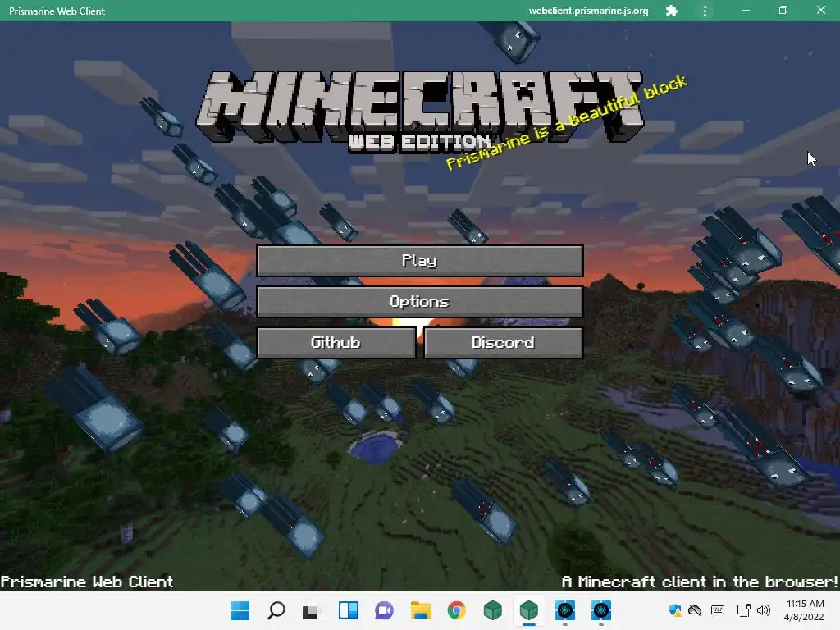The image size is (840, 630).
Task: Open the three-dot app menu in title bar
Action: [705, 11]
